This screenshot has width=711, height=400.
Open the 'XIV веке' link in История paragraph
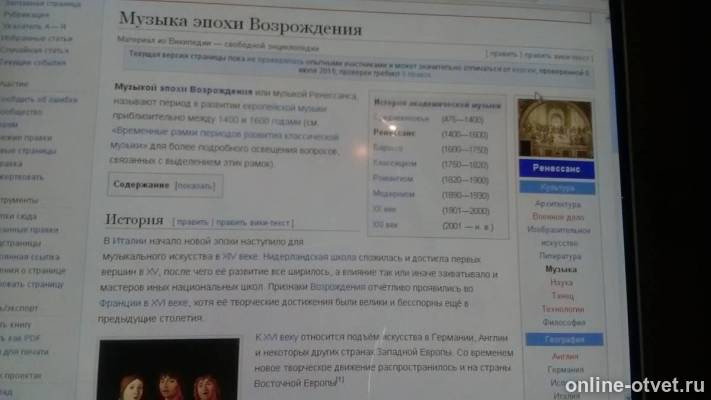[240, 257]
